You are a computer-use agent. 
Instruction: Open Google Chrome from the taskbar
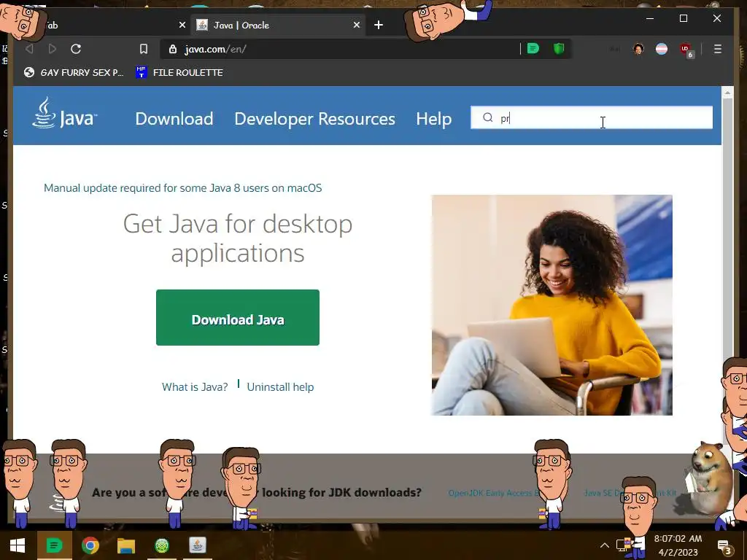point(90,545)
